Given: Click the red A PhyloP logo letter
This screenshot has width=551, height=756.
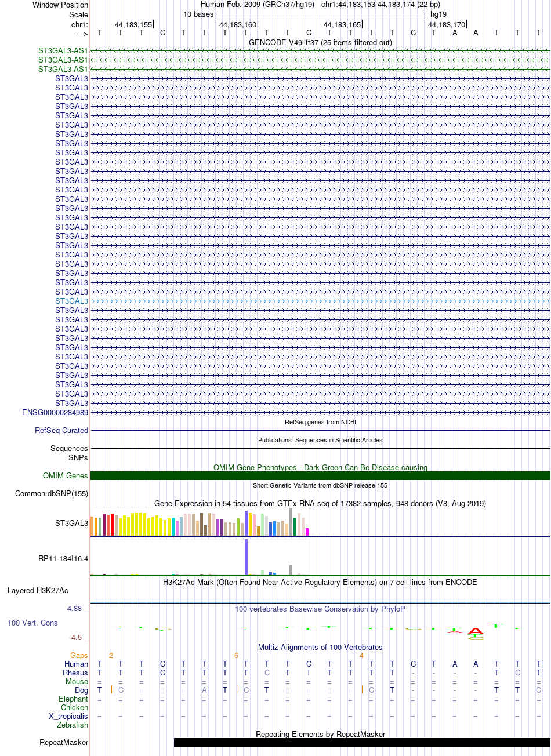Looking at the screenshot, I should 476,631.
